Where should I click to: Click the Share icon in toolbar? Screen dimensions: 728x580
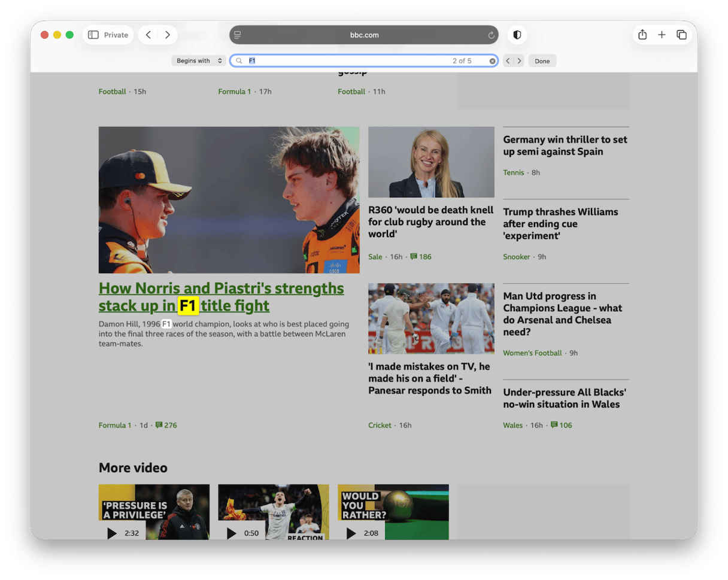(x=642, y=35)
